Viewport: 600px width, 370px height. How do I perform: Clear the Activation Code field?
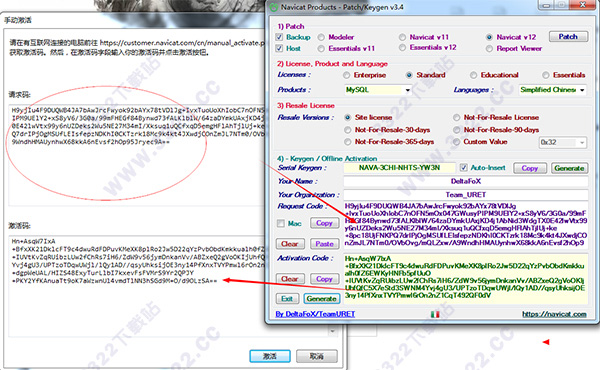pyautogui.click(x=290, y=279)
